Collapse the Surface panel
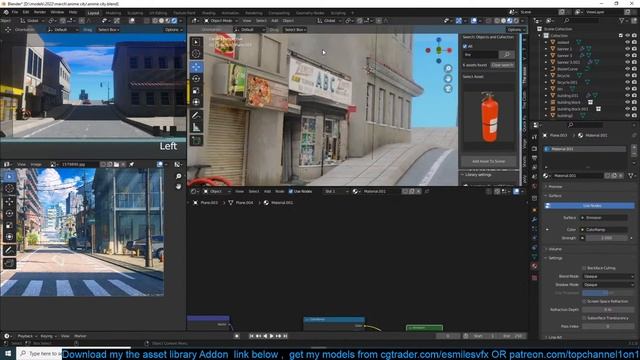 (555, 196)
